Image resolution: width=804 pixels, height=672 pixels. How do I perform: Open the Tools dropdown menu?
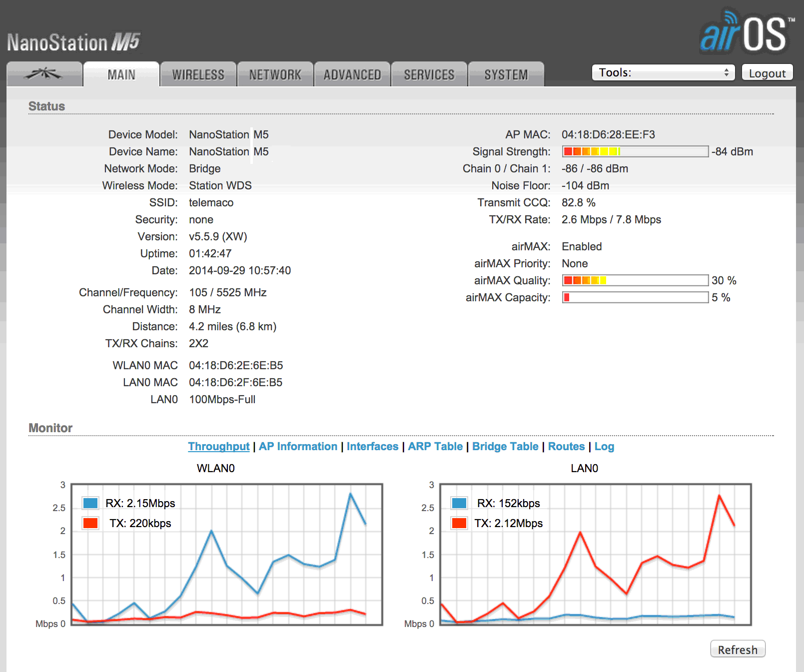[x=663, y=72]
